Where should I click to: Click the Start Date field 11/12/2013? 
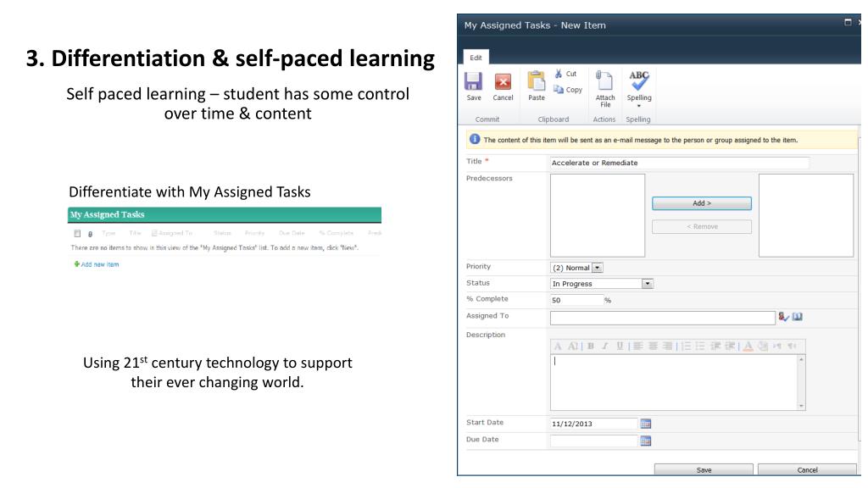593,424
